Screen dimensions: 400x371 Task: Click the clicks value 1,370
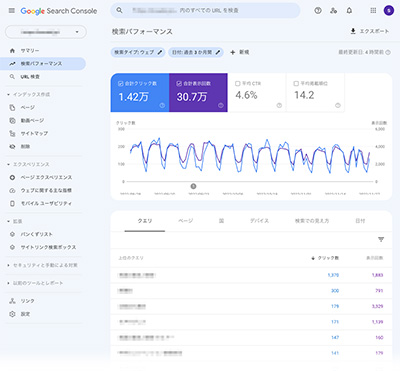point(333,275)
